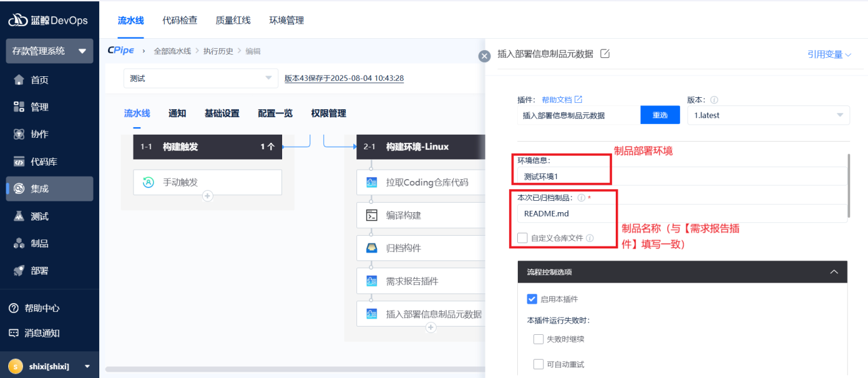Click the plugin name input field

(x=579, y=115)
